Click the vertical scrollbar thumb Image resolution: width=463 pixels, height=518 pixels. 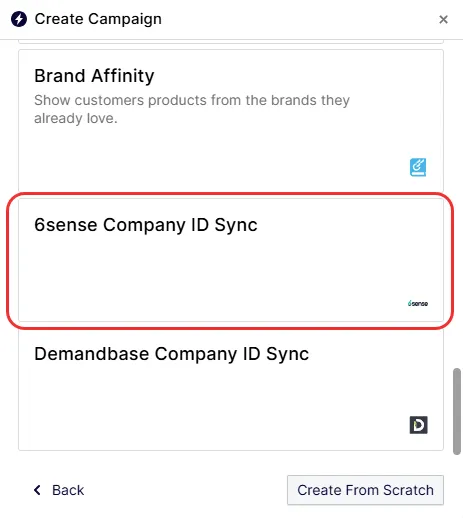[x=457, y=411]
